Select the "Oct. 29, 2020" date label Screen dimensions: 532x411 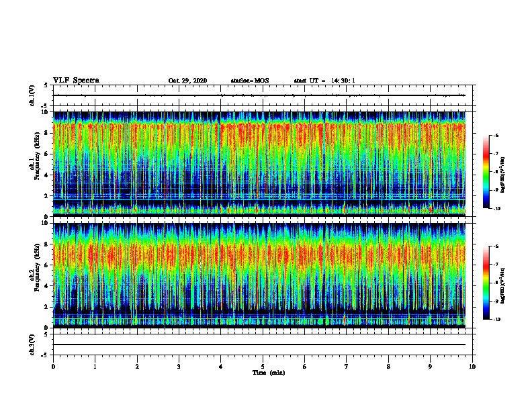[x=187, y=81]
